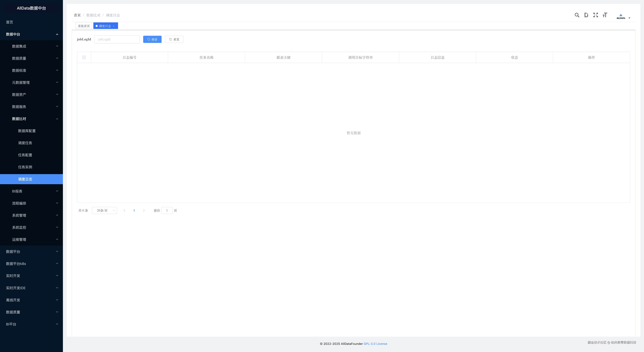The height and width of the screenshot is (352, 644).
Task: Open the font size icon
Action: coord(605,15)
